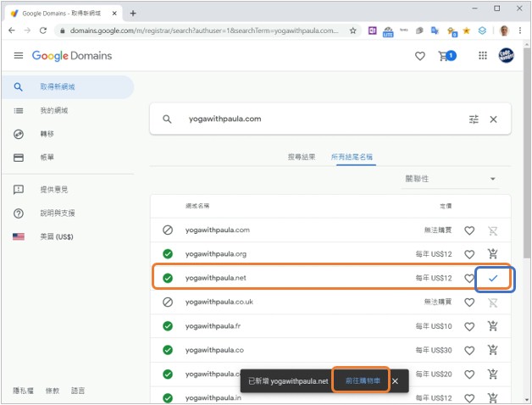Favorite yogawithpaula.in domain
532x405 pixels.
469,398
